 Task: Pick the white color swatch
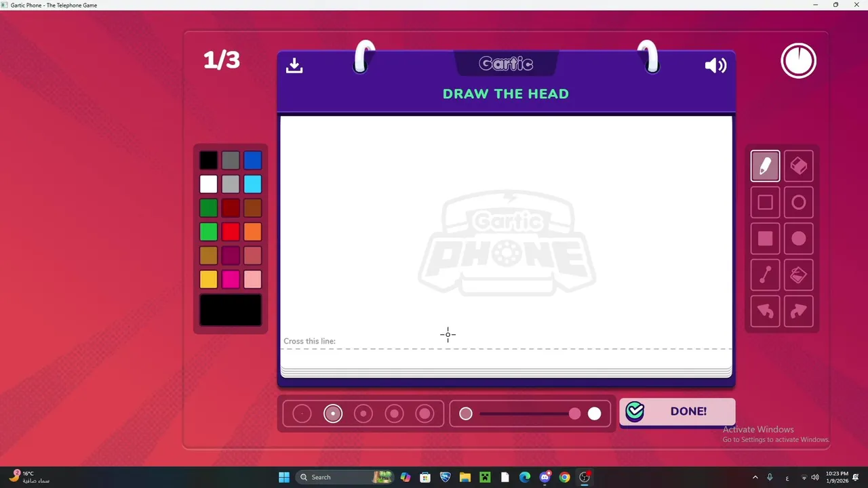point(208,184)
